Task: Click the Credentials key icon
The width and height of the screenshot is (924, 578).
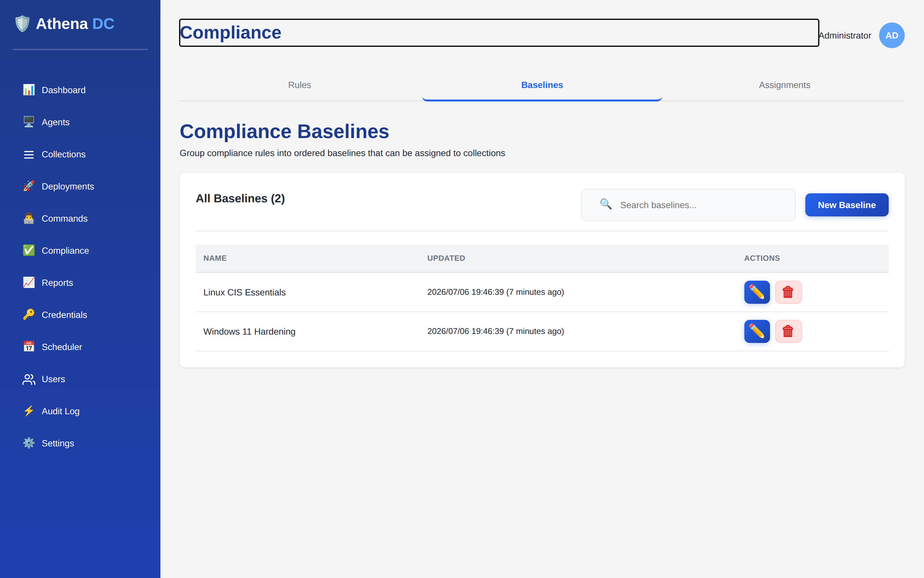Action: pyautogui.click(x=29, y=315)
